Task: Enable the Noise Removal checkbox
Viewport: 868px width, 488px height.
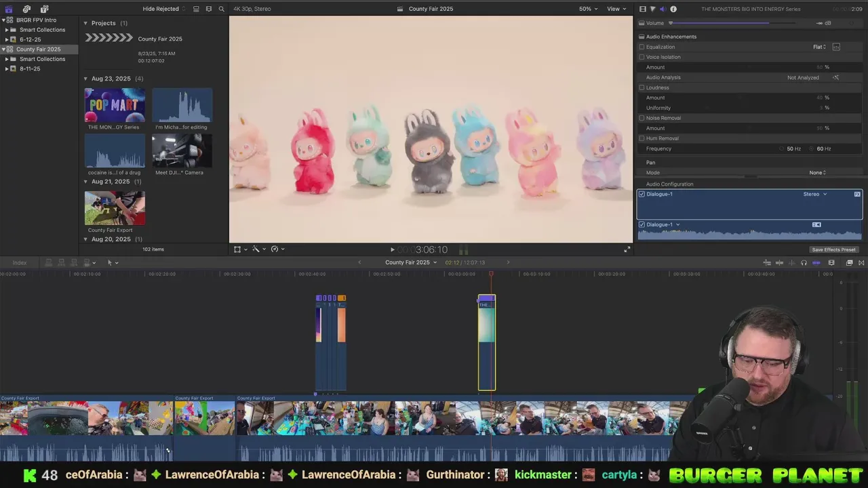Action: pyautogui.click(x=642, y=118)
